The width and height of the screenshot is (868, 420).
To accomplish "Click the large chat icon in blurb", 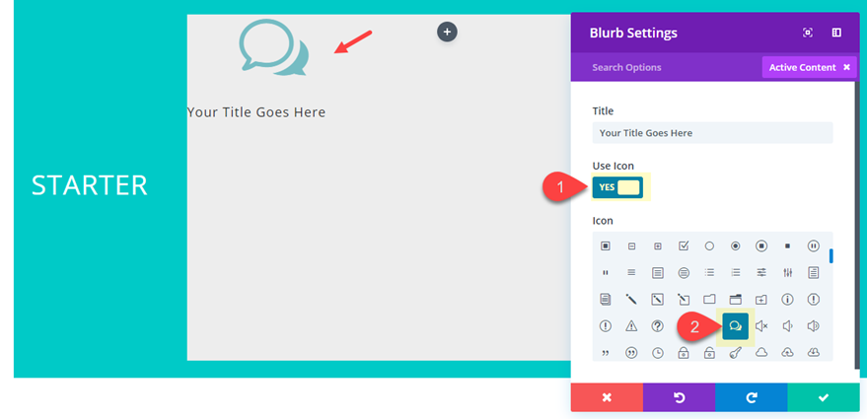I will 273,47.
